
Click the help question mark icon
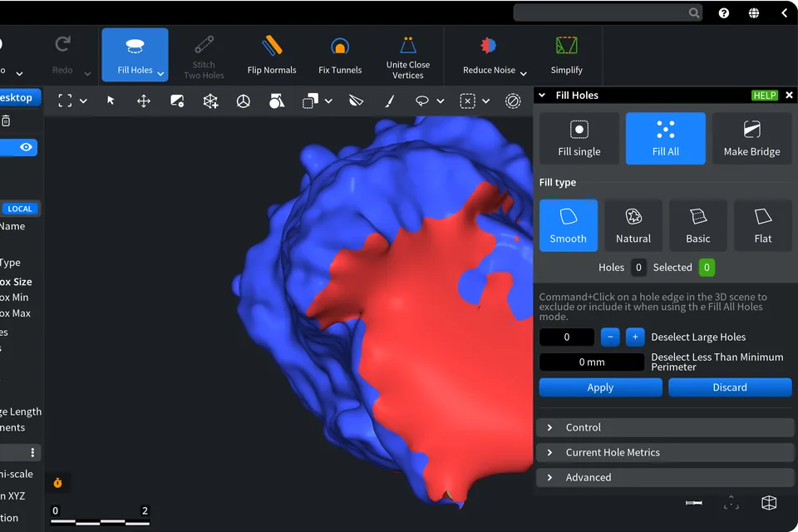(x=724, y=12)
